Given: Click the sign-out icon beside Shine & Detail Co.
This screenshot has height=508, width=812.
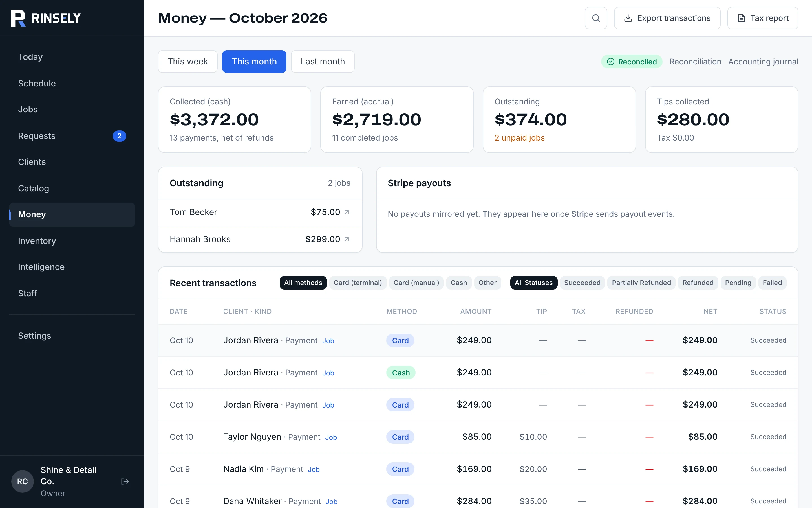Looking at the screenshot, I should coord(125,481).
